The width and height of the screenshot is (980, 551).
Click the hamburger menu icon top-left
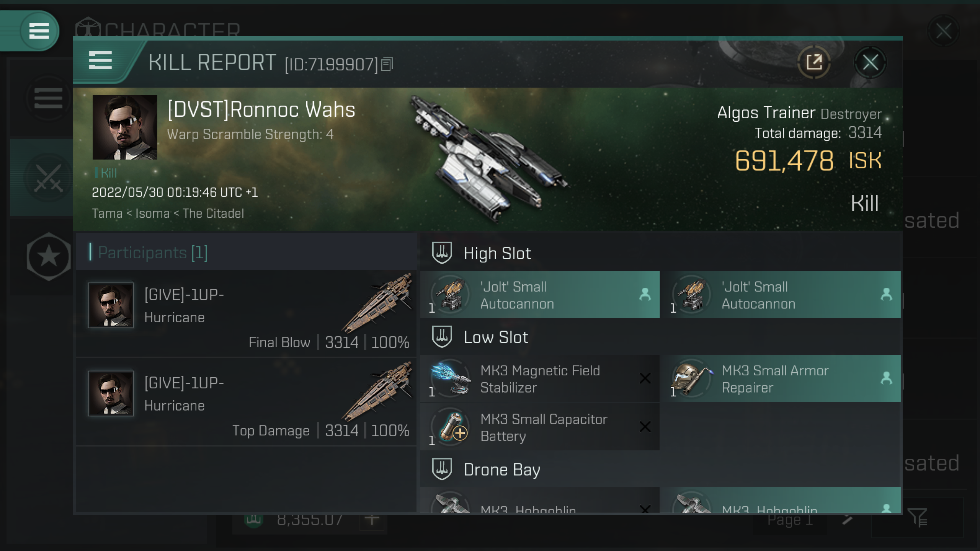[38, 30]
